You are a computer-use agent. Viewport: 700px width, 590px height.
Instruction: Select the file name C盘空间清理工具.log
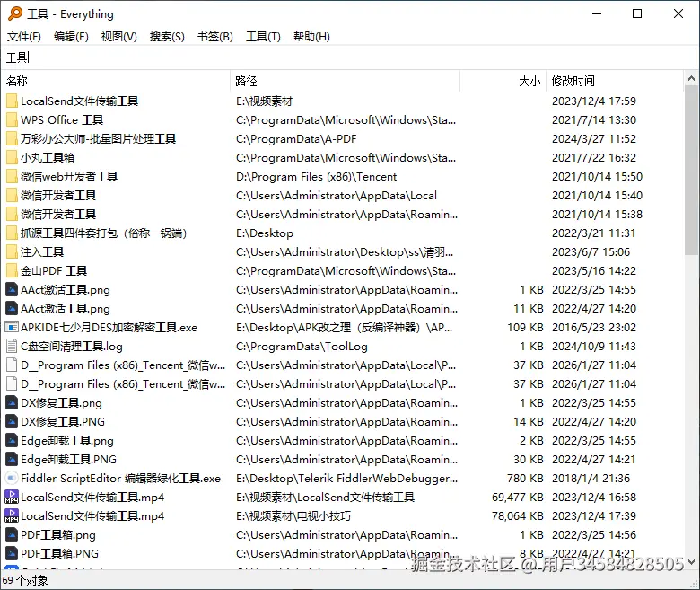coord(72,346)
